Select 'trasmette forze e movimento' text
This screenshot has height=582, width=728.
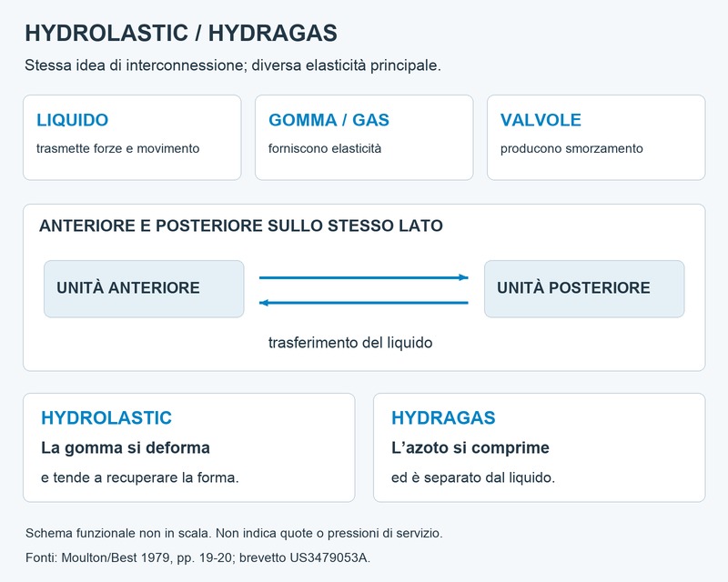point(118,148)
